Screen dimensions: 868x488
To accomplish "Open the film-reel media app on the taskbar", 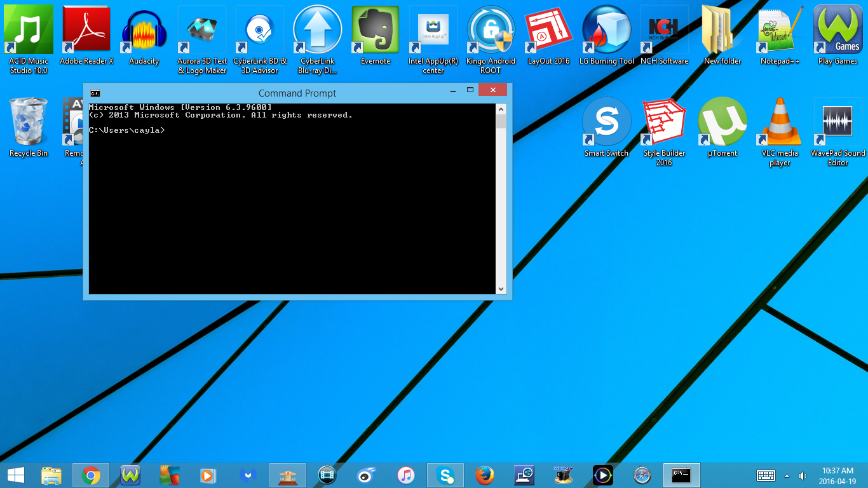I will pos(327,475).
